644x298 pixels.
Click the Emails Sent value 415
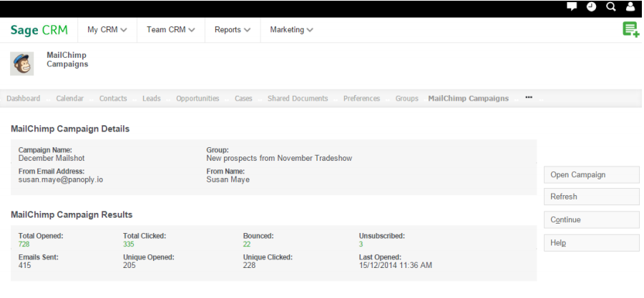tap(24, 266)
